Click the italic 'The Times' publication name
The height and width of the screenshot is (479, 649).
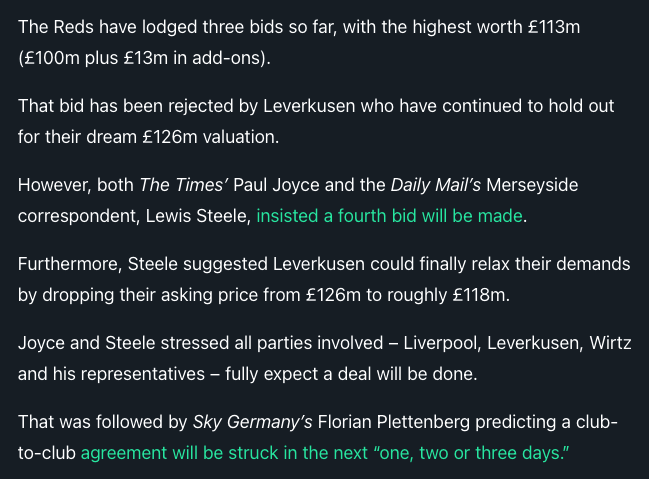point(184,185)
